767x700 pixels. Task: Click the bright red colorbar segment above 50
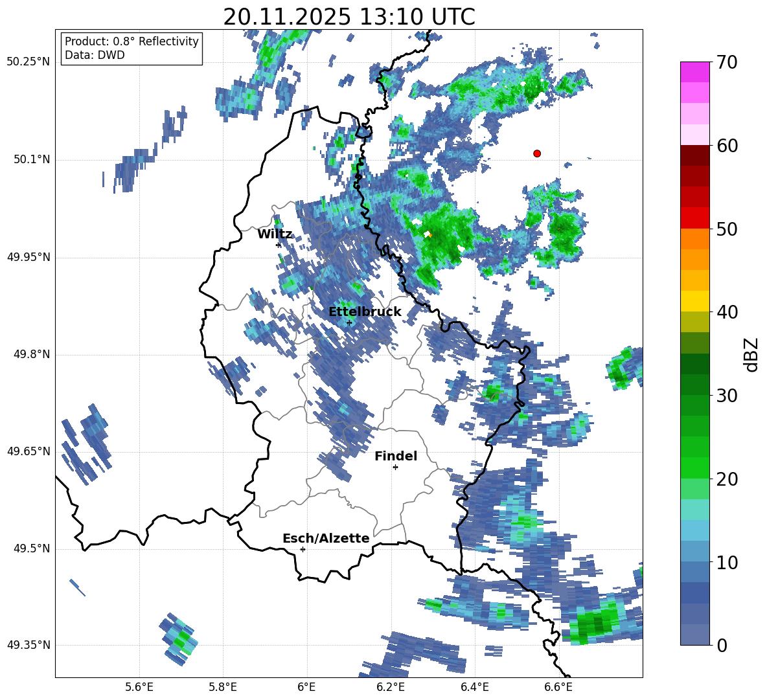[x=695, y=218]
